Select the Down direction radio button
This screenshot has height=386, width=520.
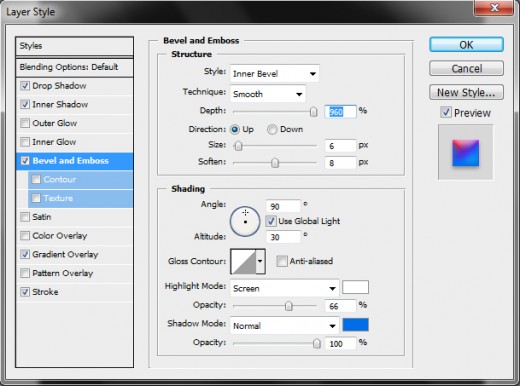pos(272,129)
